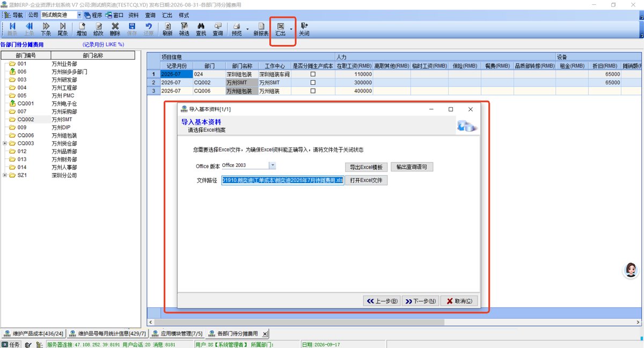Click the 新报表 (new report) icon

click(261, 29)
